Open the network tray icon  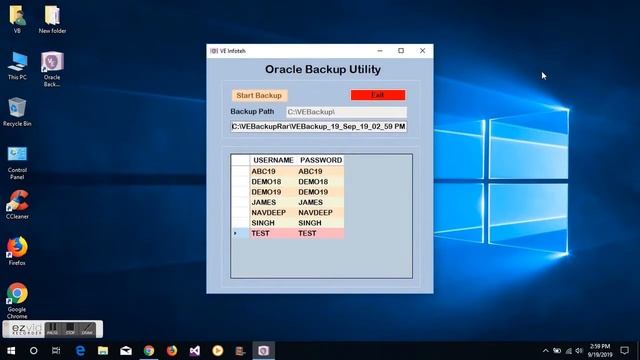tap(569, 351)
